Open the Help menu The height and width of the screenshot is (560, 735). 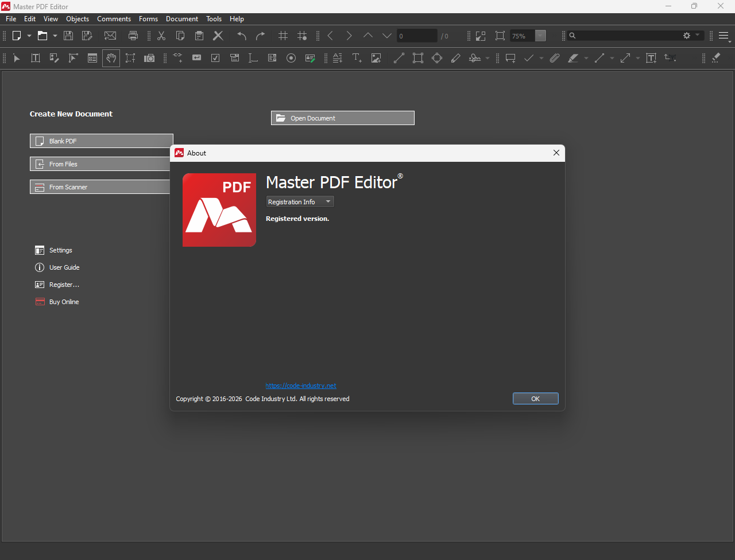[x=237, y=19]
